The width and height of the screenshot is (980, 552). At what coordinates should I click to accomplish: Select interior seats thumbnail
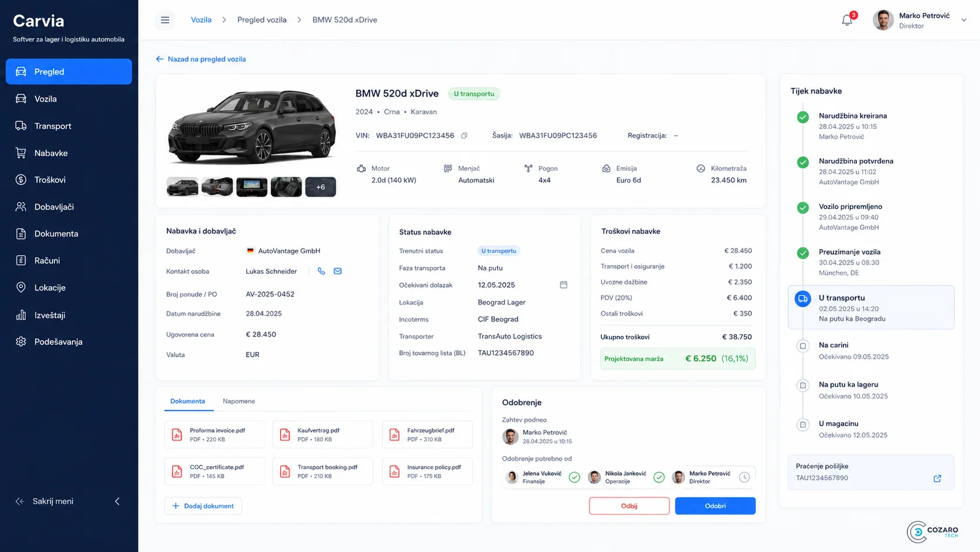coord(286,187)
